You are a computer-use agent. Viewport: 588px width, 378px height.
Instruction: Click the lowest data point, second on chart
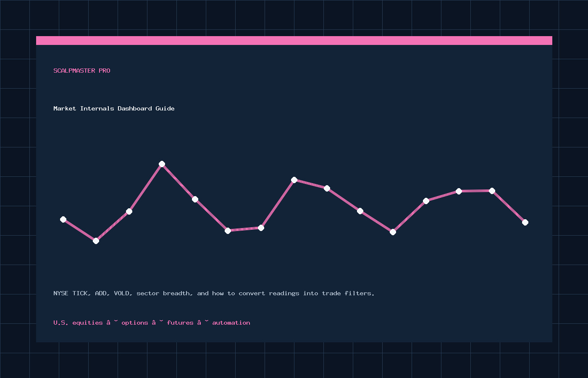96,241
